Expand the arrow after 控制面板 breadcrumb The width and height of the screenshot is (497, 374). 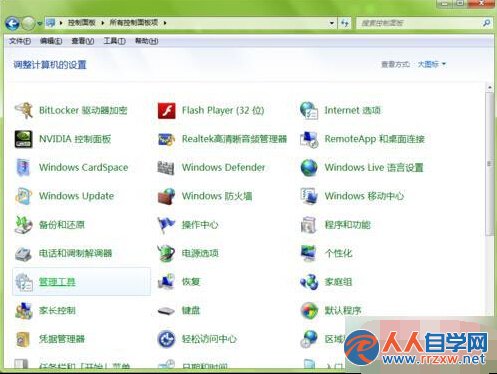(103, 23)
